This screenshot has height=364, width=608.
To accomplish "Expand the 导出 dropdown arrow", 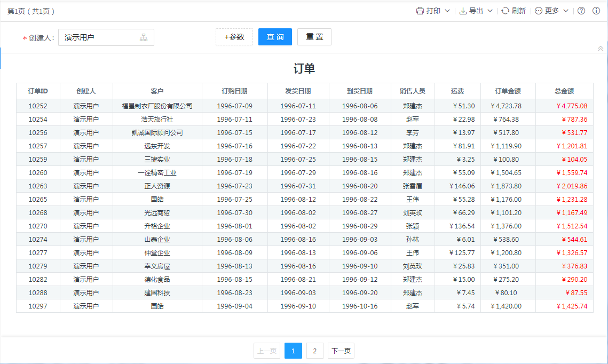I will pos(490,11).
